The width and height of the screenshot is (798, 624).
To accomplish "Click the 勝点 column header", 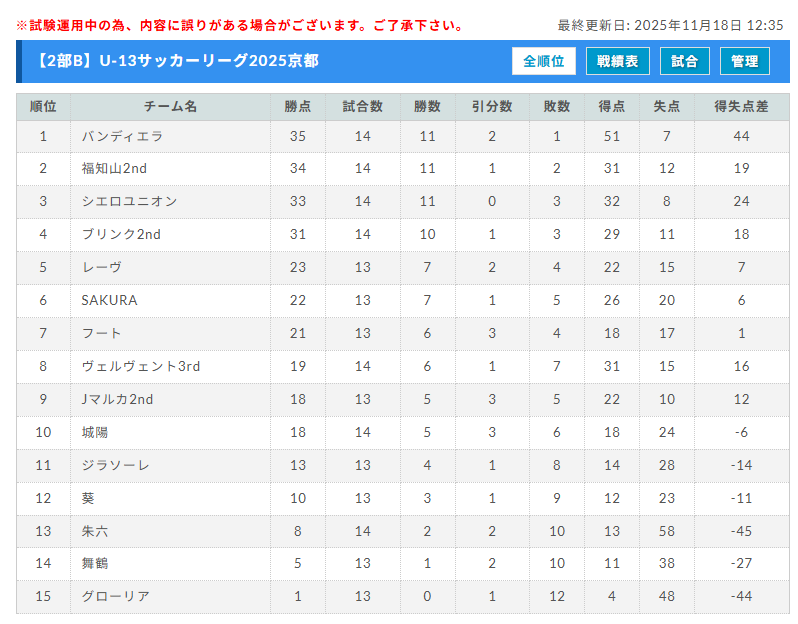I will coord(298,107).
